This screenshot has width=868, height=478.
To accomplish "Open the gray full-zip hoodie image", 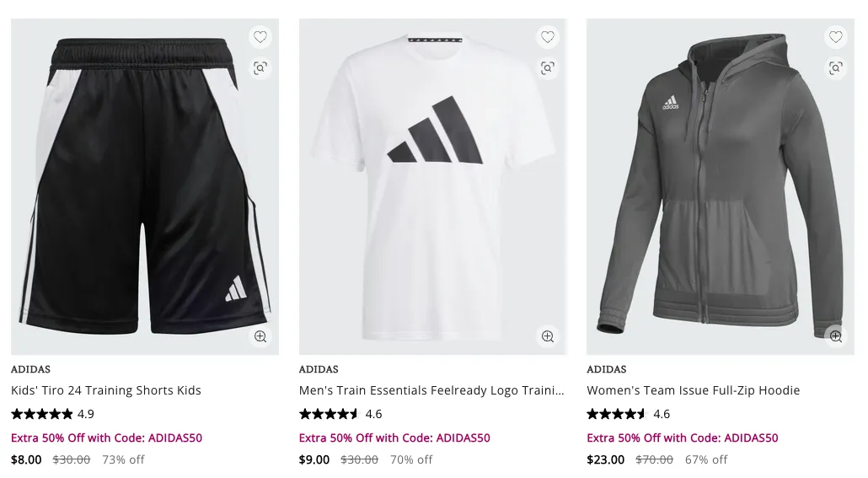I will (721, 185).
